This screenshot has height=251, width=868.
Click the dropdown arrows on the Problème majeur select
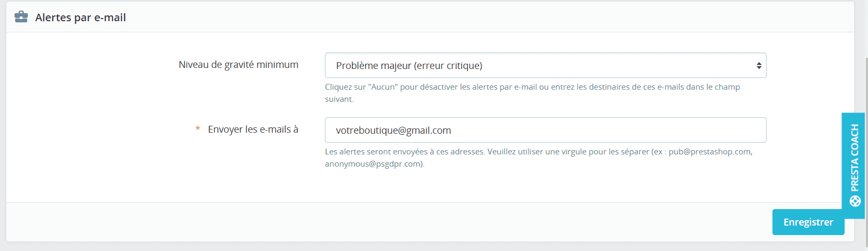(x=759, y=66)
